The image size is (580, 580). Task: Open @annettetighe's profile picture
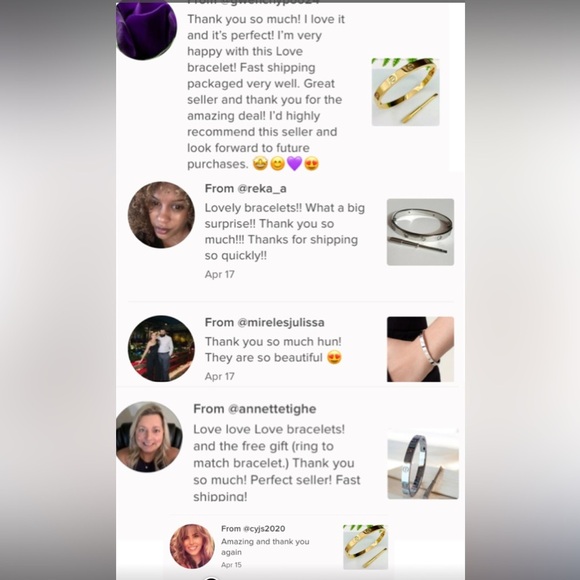149,437
